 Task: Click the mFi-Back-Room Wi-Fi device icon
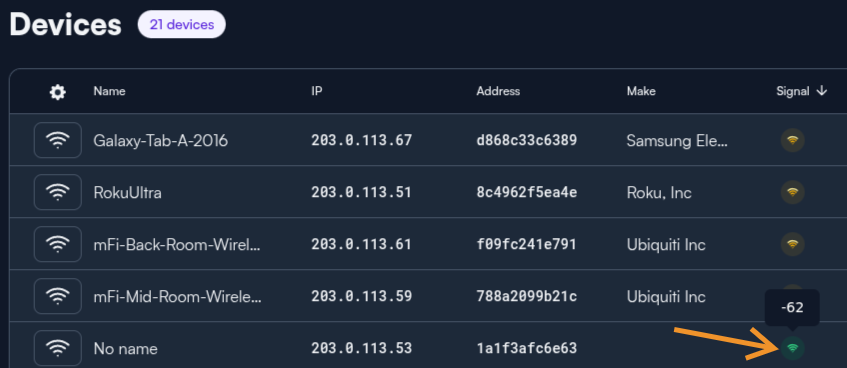coord(58,244)
